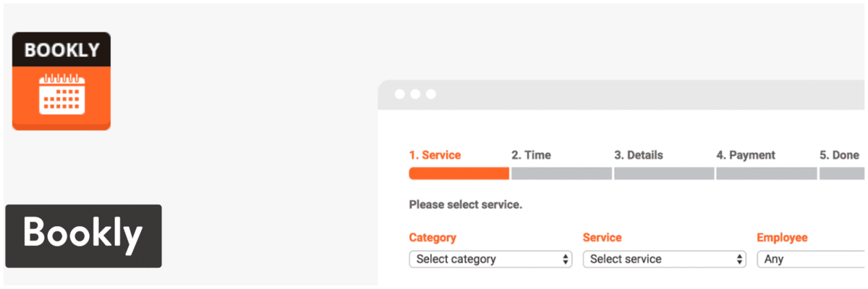Open the Employee dropdown showing Any

pyautogui.click(x=811, y=259)
